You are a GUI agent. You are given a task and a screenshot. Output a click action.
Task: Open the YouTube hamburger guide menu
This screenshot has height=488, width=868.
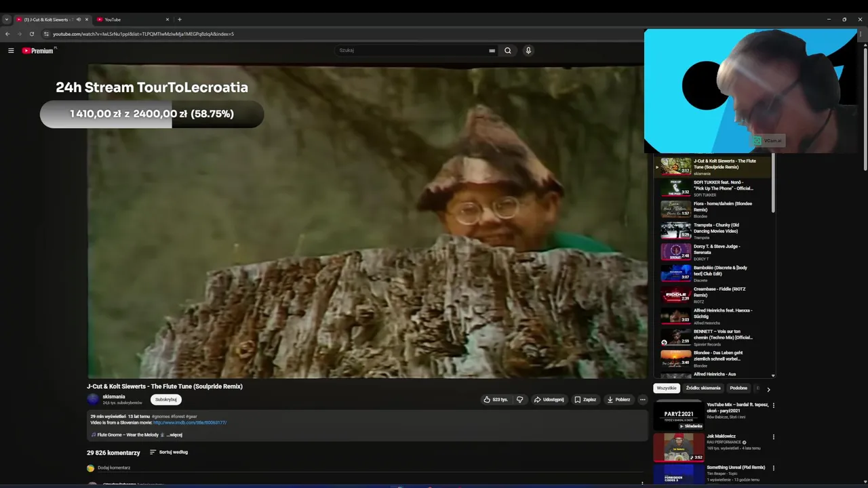[x=11, y=50]
